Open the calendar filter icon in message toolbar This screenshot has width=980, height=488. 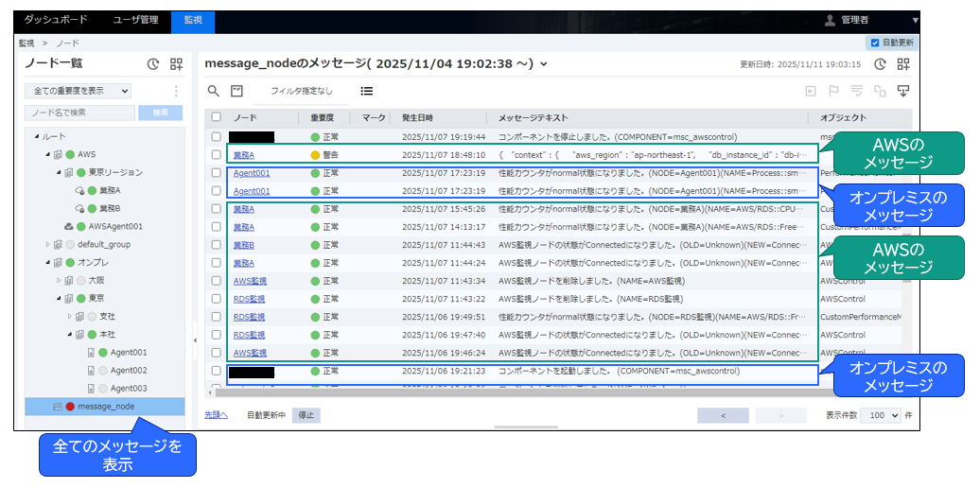237,91
